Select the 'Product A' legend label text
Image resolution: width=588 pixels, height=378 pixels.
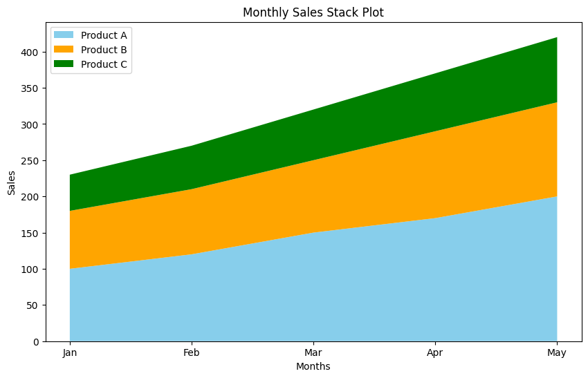click(104, 35)
